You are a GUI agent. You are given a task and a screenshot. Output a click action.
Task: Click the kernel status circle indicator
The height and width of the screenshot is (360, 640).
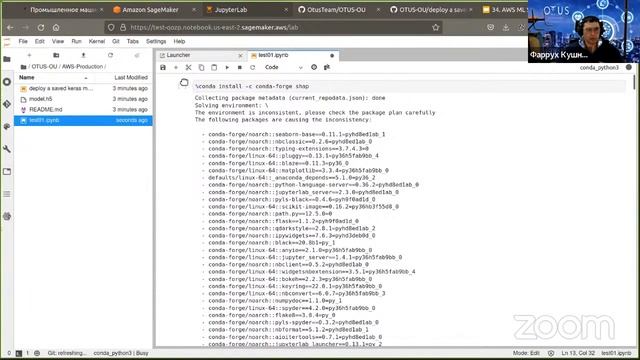coord(629,67)
